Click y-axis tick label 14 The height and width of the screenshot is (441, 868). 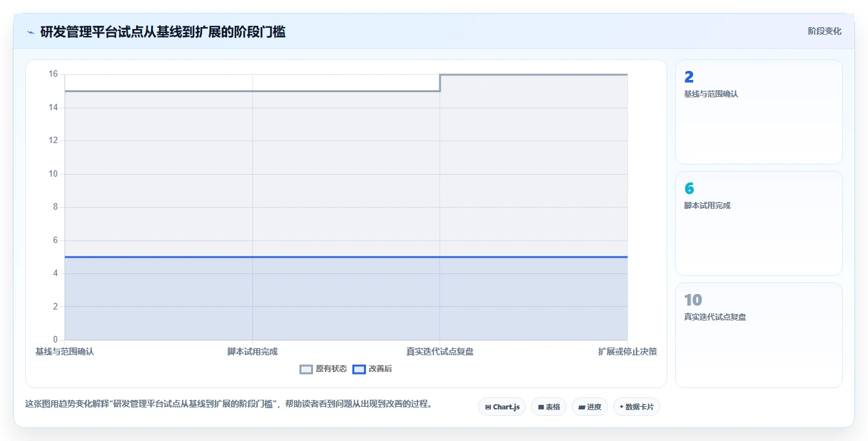pos(53,108)
